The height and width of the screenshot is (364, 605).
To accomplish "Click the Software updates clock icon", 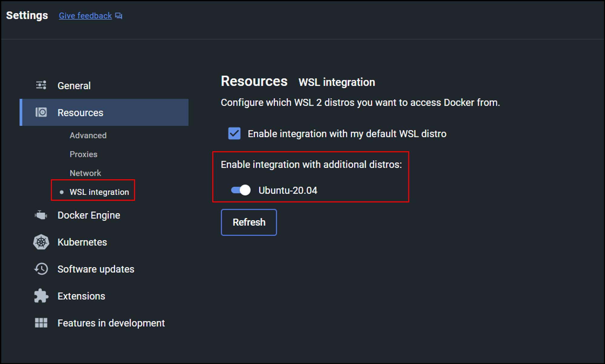I will tap(41, 269).
